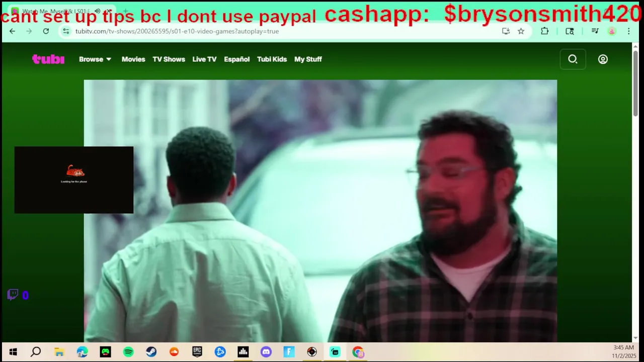This screenshot has width=644, height=362.
Task: Click the Twitch viewer count icon
Action: [x=13, y=295]
